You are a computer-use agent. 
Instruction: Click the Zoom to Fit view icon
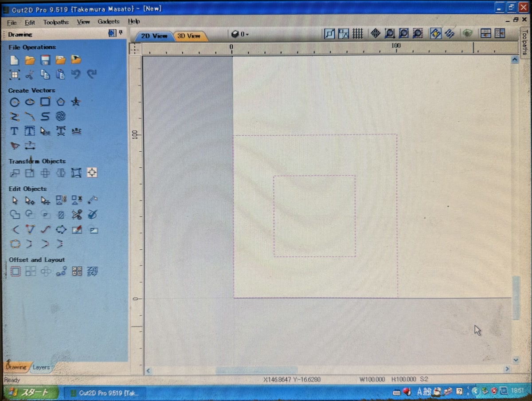390,34
